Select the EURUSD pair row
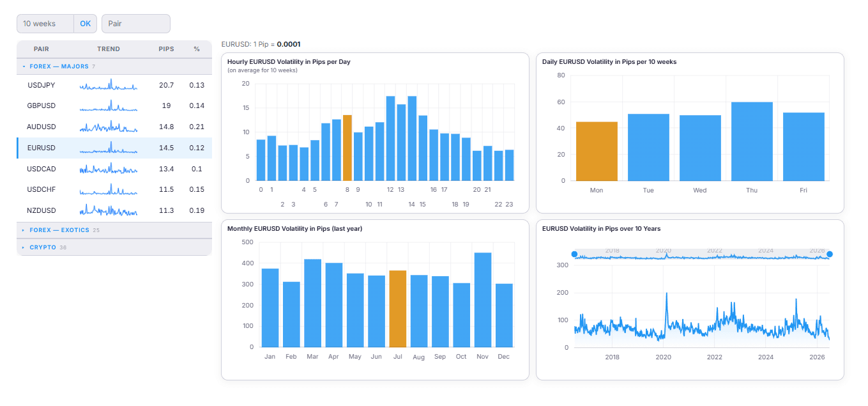 coord(114,148)
